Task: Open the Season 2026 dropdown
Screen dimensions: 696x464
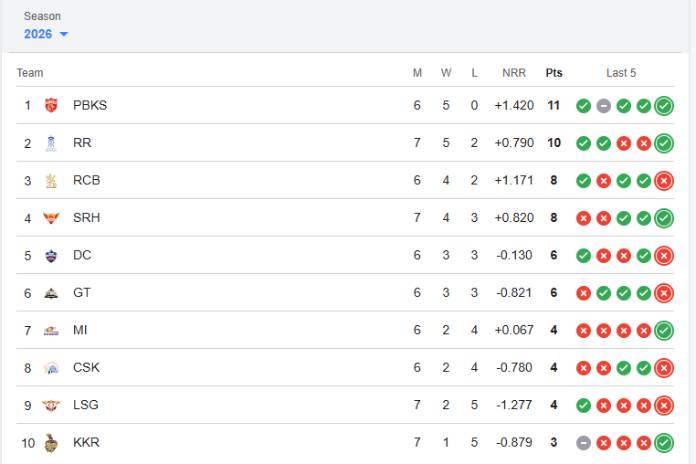Action: (x=46, y=34)
